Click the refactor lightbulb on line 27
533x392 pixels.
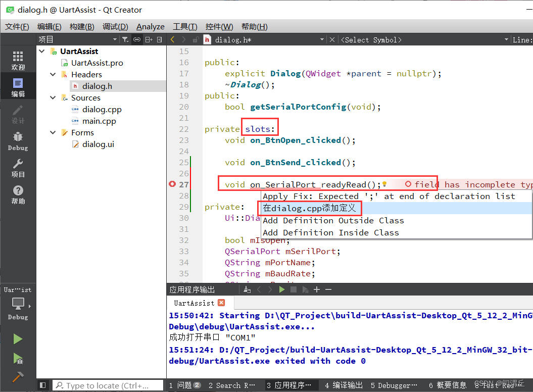pos(384,184)
